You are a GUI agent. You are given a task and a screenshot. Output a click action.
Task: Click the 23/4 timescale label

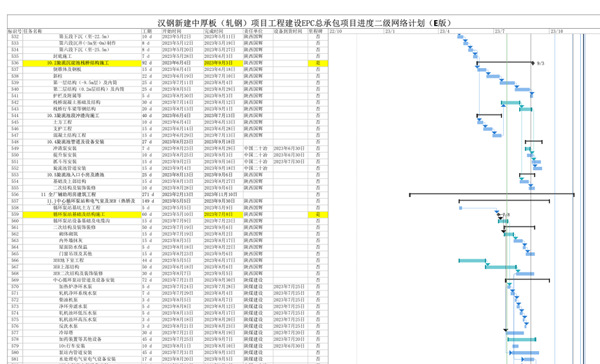tap(445, 31)
